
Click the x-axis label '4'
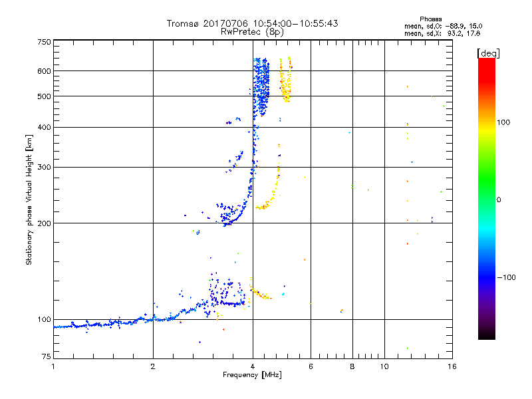(253, 366)
